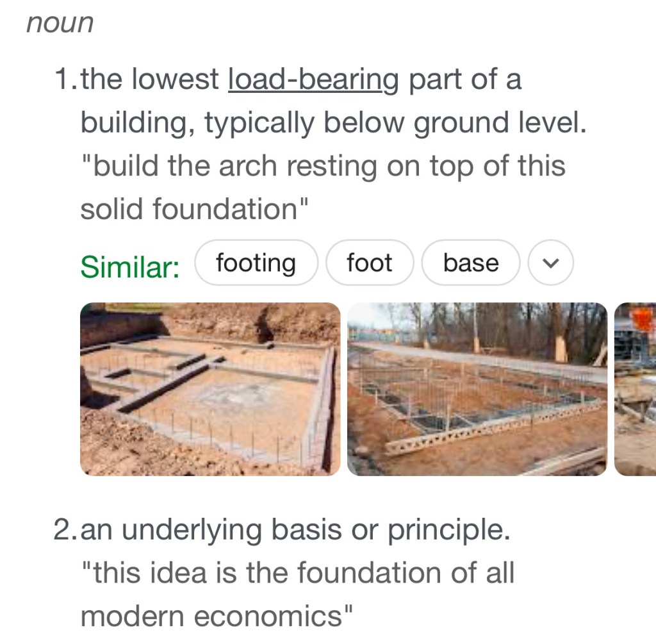Click the italic "noun" part-of-speech label

pyautogui.click(x=60, y=23)
